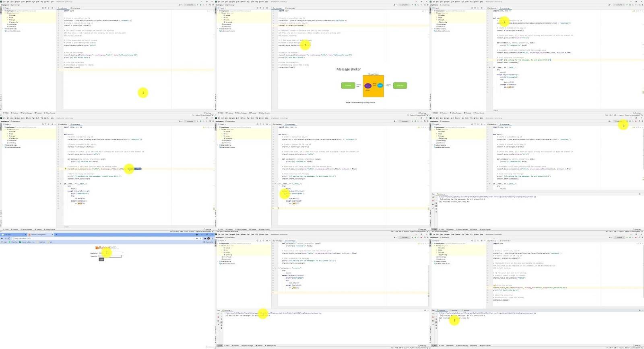Click the yellow lightbulb intention icon in the gutter

pos(65,169)
